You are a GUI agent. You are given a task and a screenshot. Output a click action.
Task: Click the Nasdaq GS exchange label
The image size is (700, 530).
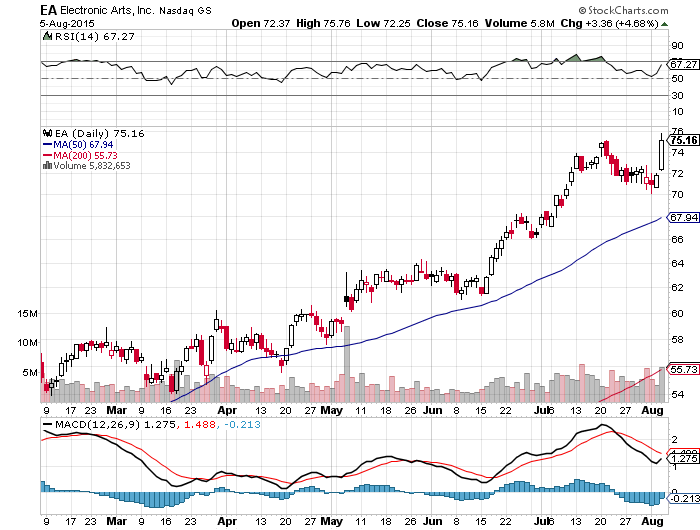[x=185, y=11]
